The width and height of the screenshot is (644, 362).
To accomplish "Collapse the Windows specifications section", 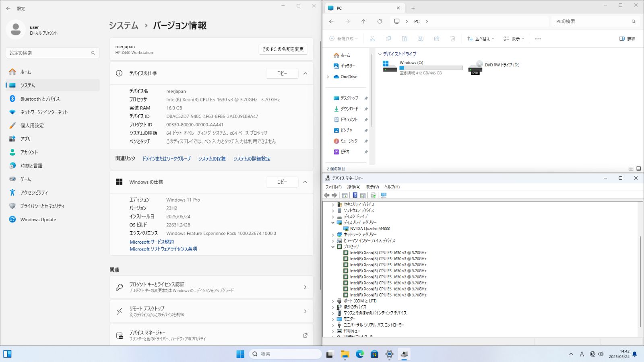I will pos(305,182).
